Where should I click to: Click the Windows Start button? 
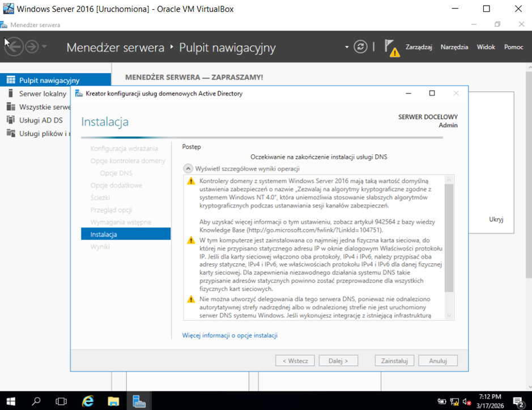click(x=11, y=401)
